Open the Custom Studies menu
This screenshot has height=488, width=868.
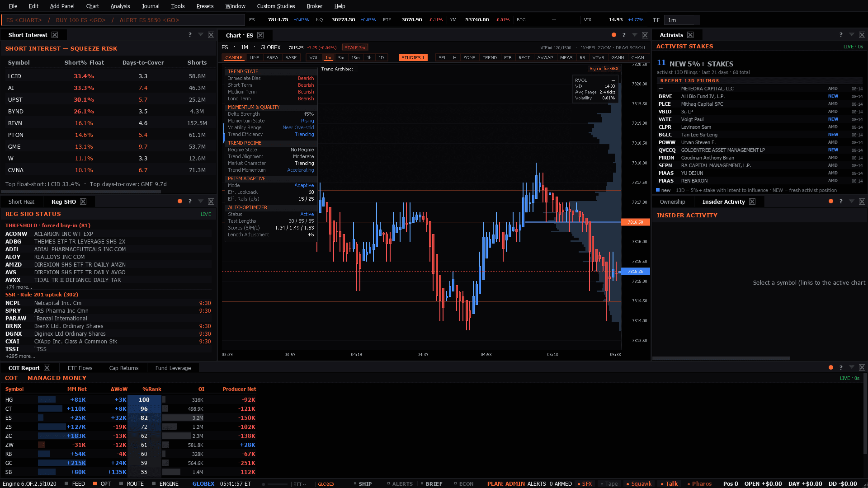[276, 6]
